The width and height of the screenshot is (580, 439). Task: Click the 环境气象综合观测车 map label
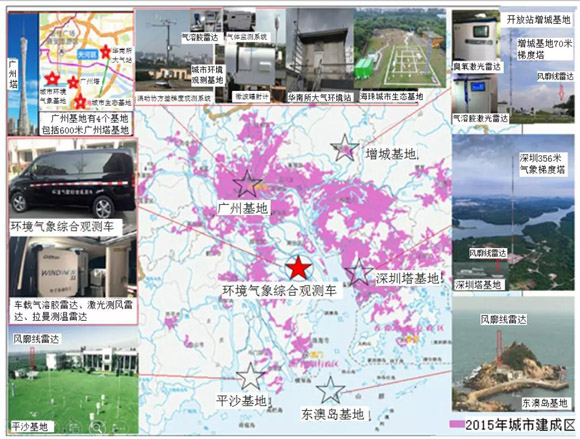pos(279,290)
